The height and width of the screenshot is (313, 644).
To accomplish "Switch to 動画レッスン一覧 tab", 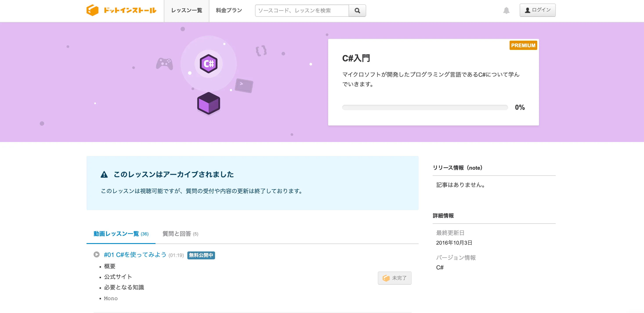I will tap(121, 234).
